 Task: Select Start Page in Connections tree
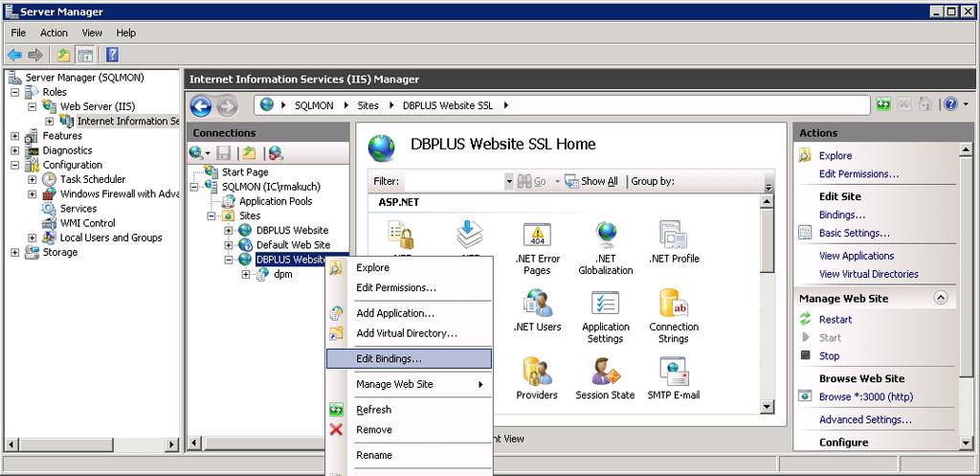coord(245,172)
